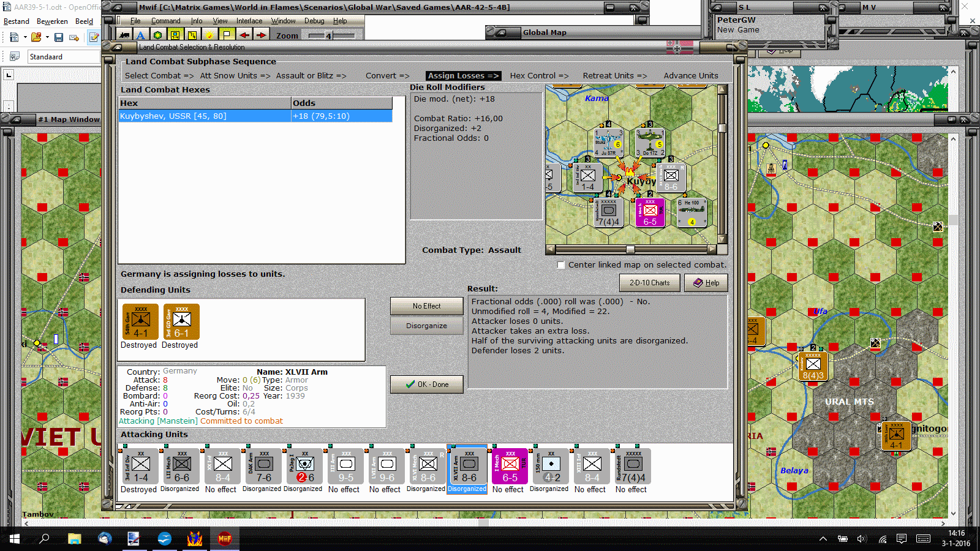This screenshot has height=551, width=980.
Task: Open the Command menu
Action: (166, 21)
